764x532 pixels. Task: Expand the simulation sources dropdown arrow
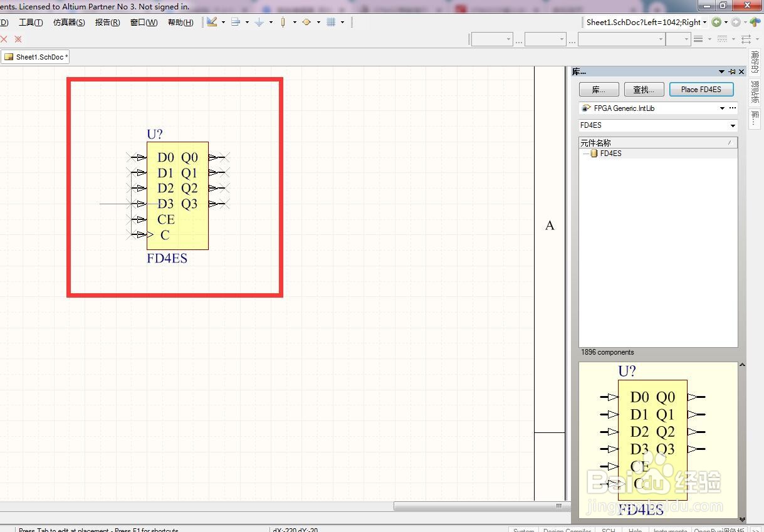(x=318, y=22)
